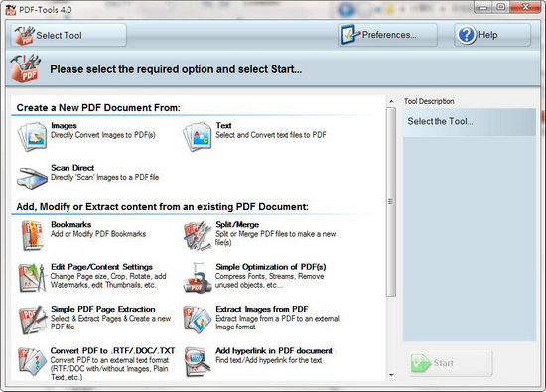Click 'Find text/Add hyperlink for the text'
This screenshot has width=546, height=392.
pyautogui.click(x=268, y=360)
